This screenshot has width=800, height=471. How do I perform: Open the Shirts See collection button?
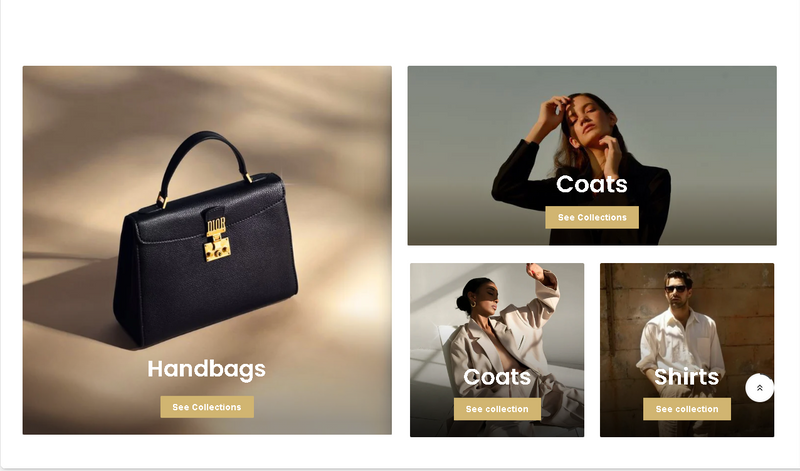click(687, 409)
